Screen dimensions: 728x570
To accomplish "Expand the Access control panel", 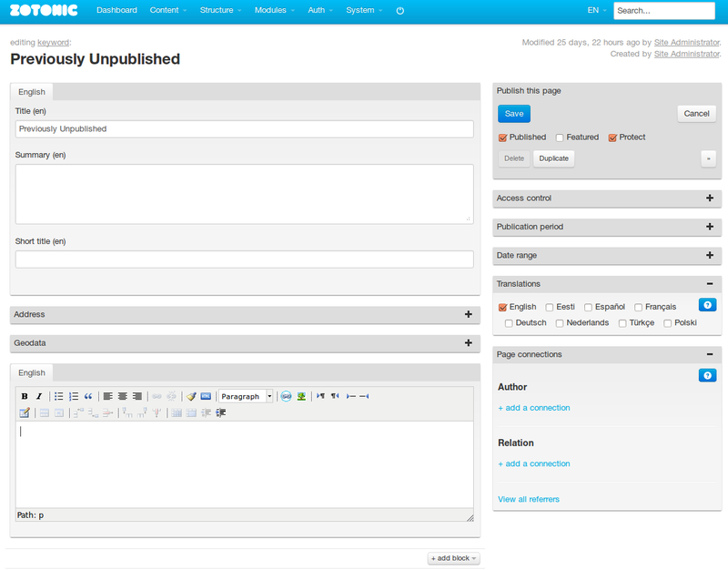I will pos(710,198).
